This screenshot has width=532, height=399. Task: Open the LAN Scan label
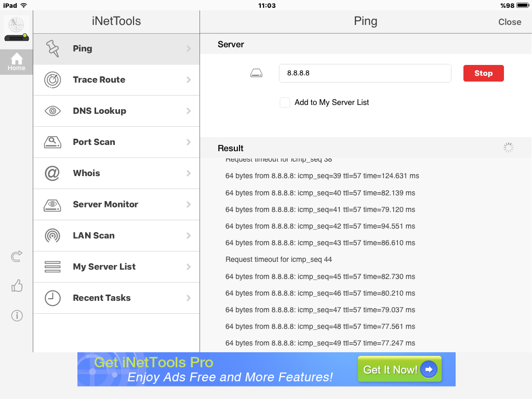tap(94, 235)
